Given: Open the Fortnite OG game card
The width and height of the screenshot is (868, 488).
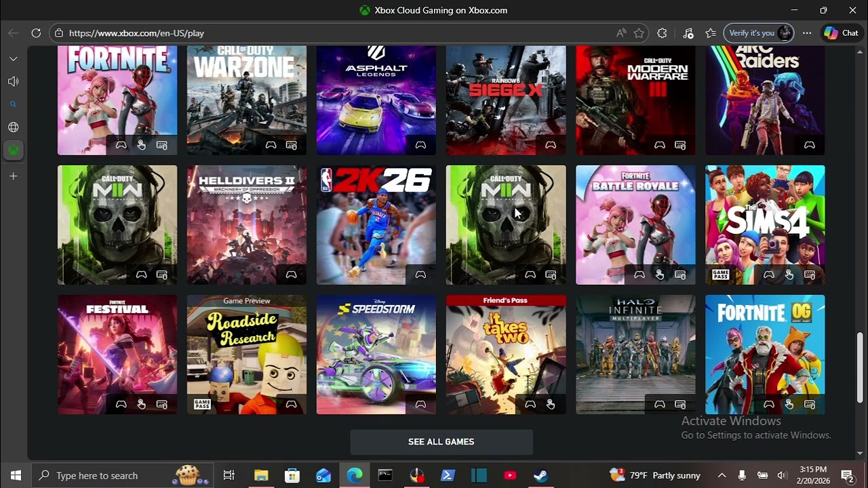Looking at the screenshot, I should 765,354.
